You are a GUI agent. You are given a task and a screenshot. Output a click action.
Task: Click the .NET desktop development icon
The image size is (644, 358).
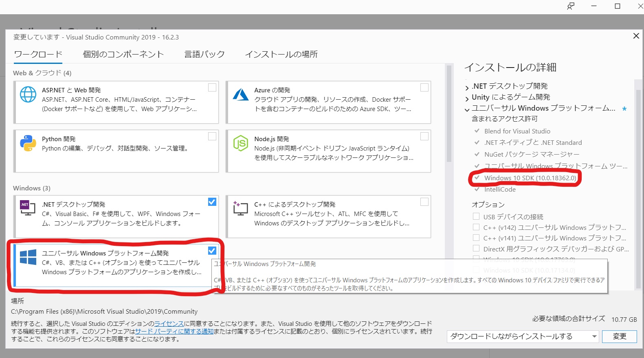(x=28, y=208)
